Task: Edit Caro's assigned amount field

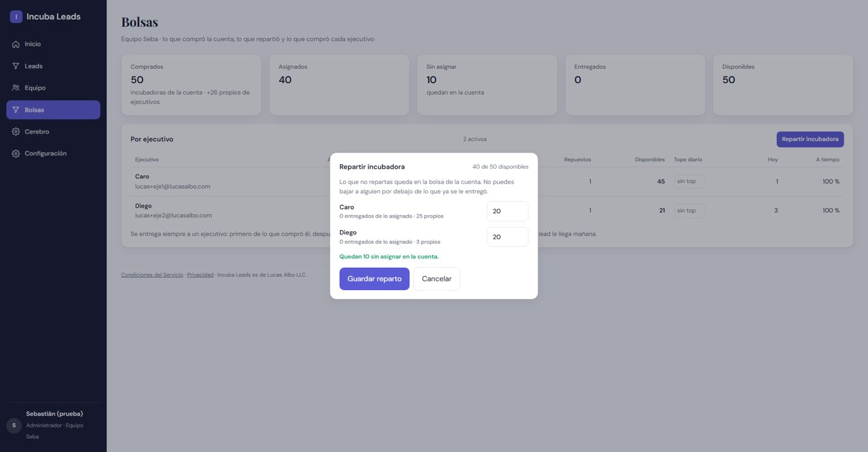Action: click(x=507, y=211)
